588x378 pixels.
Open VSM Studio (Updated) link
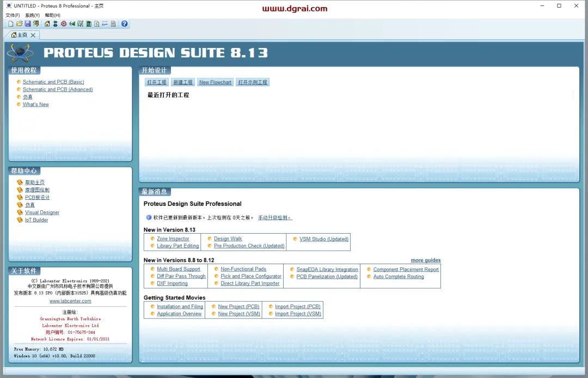[324, 239]
